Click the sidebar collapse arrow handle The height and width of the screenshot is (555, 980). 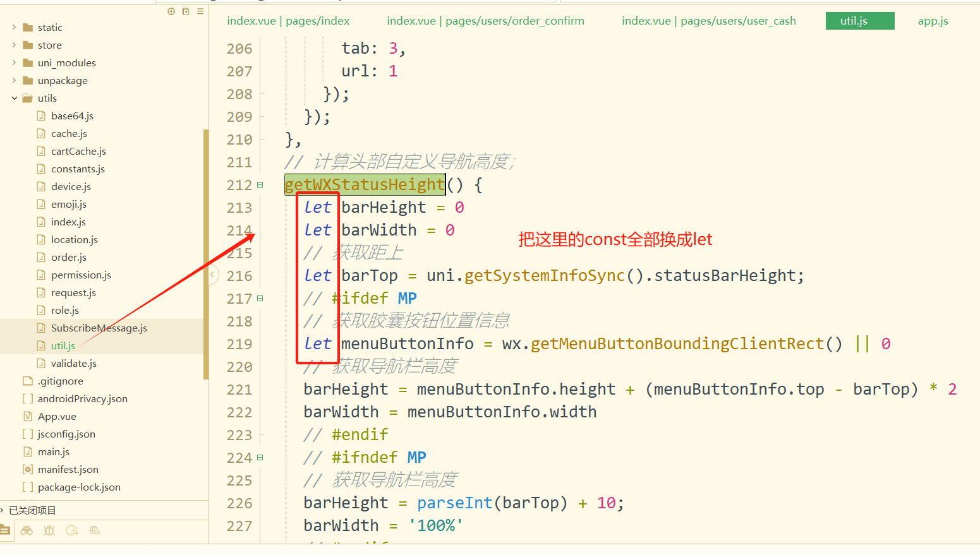click(x=213, y=275)
